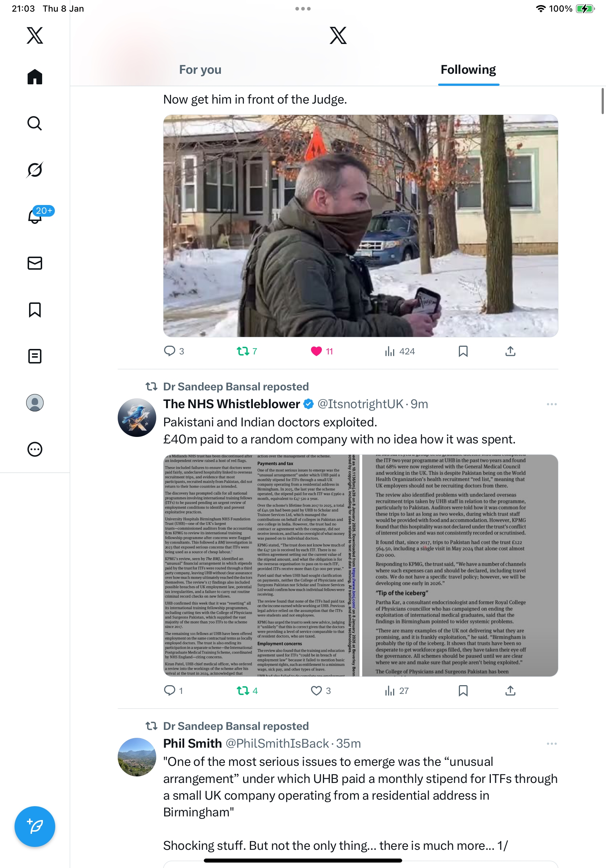
Task: Tap the blue compose post button
Action: [35, 827]
